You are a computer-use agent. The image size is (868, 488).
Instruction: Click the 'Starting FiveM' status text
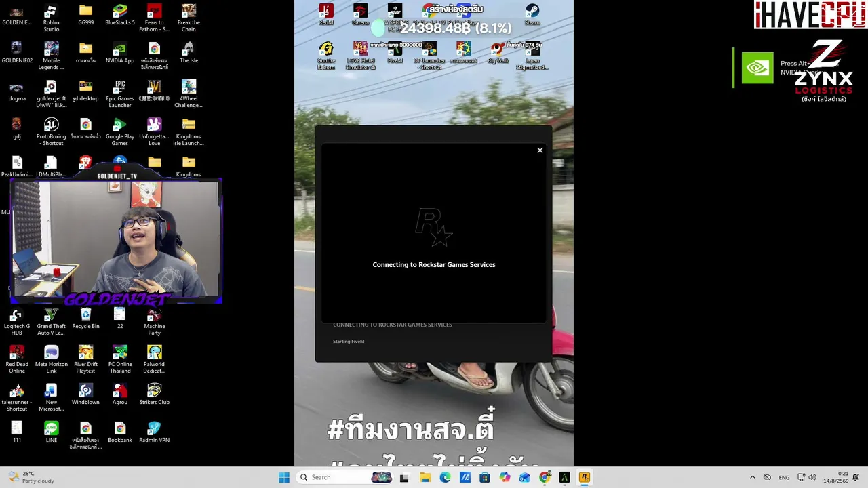click(349, 342)
